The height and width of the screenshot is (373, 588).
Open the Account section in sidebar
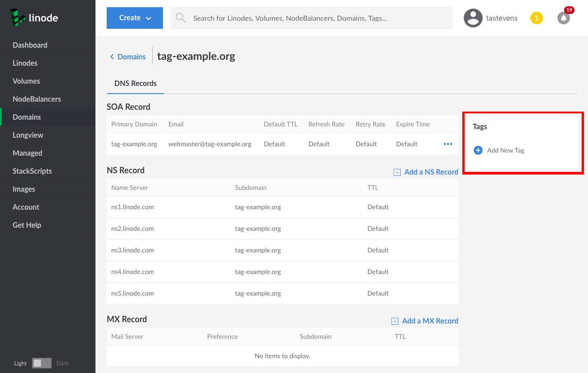[x=26, y=207]
